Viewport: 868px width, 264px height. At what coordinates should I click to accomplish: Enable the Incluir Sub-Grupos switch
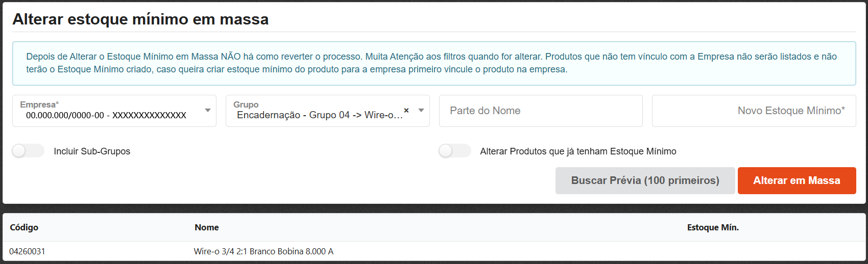tap(28, 151)
